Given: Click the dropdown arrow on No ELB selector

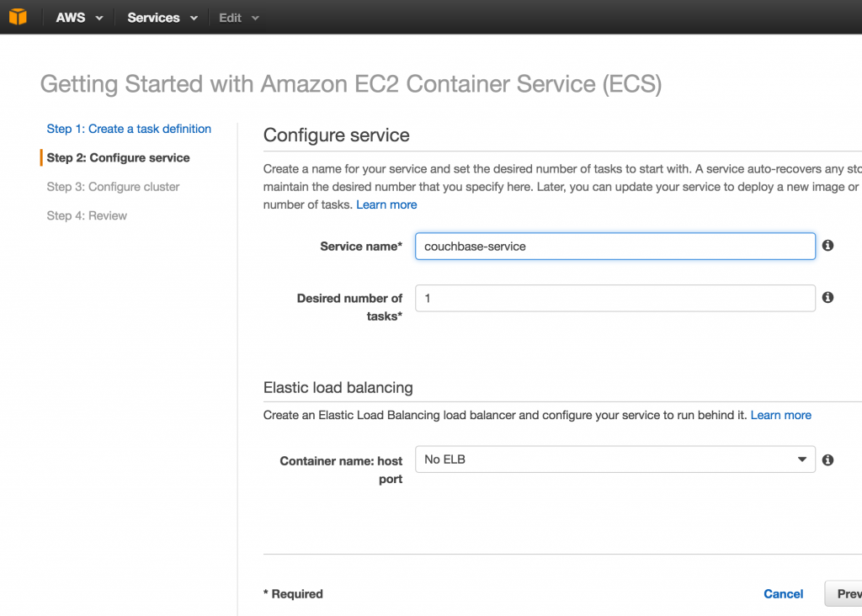Looking at the screenshot, I should coord(802,459).
